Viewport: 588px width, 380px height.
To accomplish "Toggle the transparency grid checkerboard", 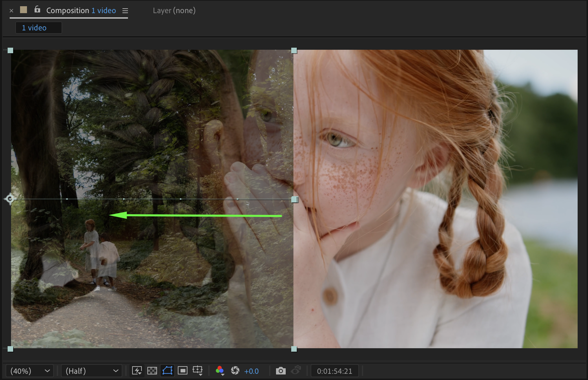I will [152, 371].
